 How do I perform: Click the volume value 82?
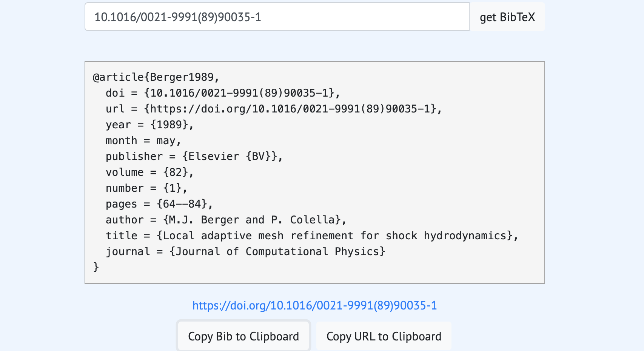coord(176,172)
